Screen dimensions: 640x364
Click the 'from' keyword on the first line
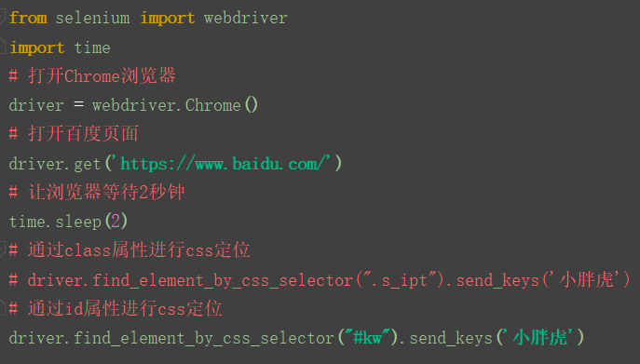tap(28, 18)
